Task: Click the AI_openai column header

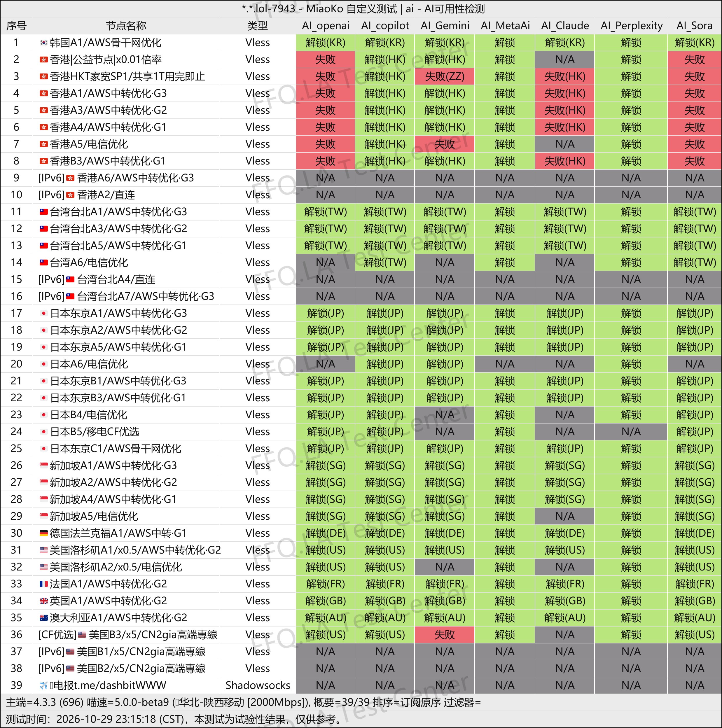Action: (326, 26)
